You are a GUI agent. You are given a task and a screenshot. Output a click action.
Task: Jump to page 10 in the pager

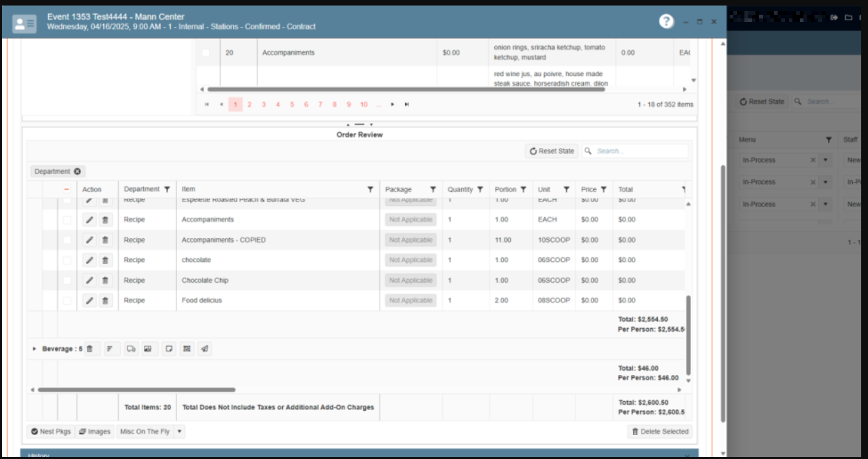364,104
